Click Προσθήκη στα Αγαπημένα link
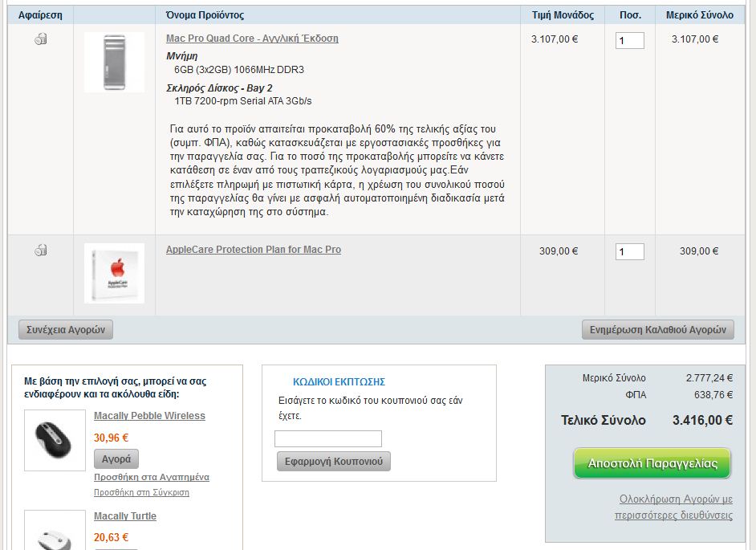The width and height of the screenshot is (756, 550). click(x=152, y=477)
